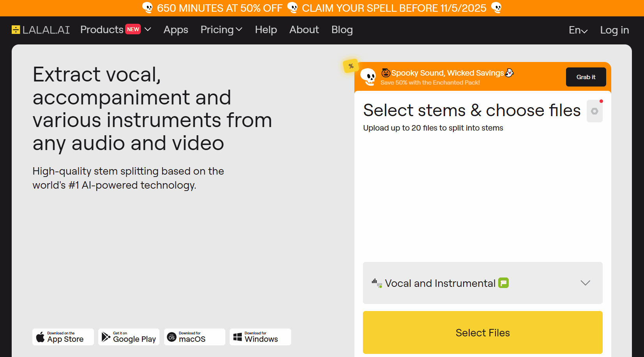The height and width of the screenshot is (357, 644).
Task: Download from the App Store badge
Action: (63, 337)
